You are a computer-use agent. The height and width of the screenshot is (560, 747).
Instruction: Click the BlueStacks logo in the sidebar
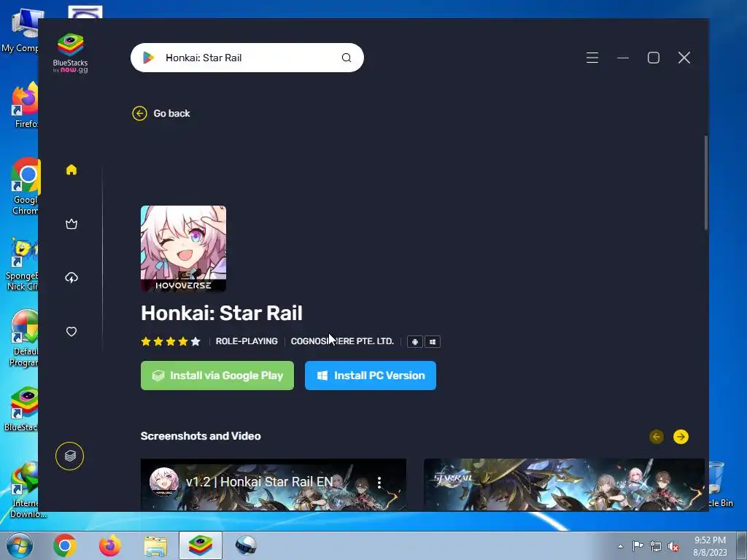(x=71, y=52)
